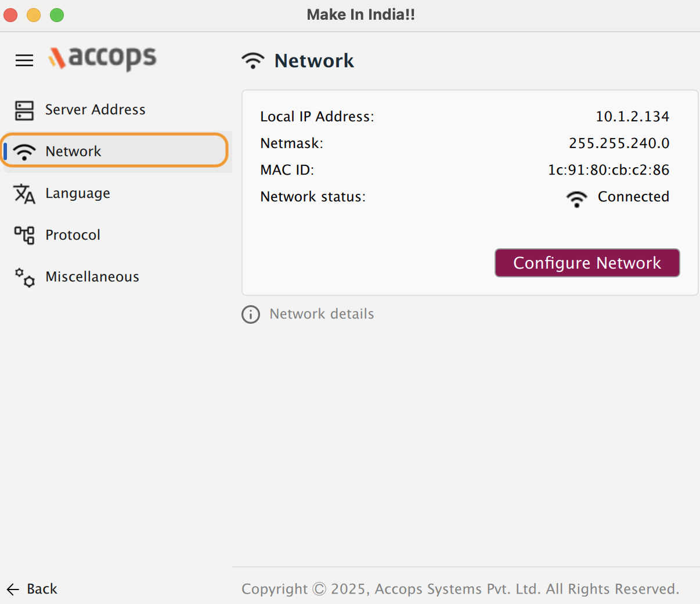Click the left arrow icon beside Back

point(13,589)
